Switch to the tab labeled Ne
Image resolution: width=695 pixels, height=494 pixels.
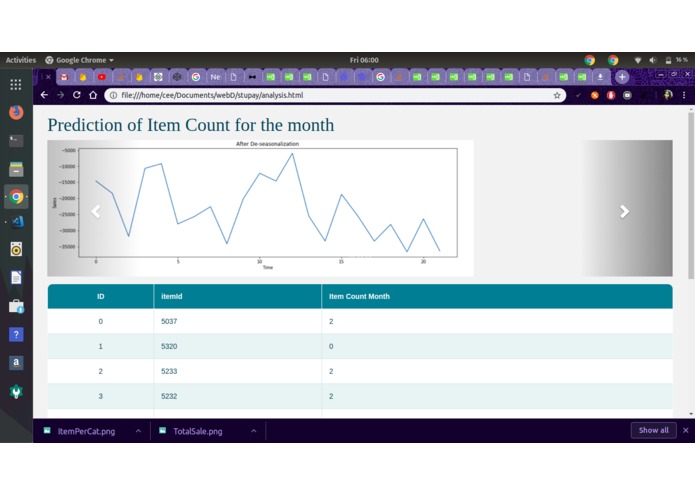pos(215,77)
